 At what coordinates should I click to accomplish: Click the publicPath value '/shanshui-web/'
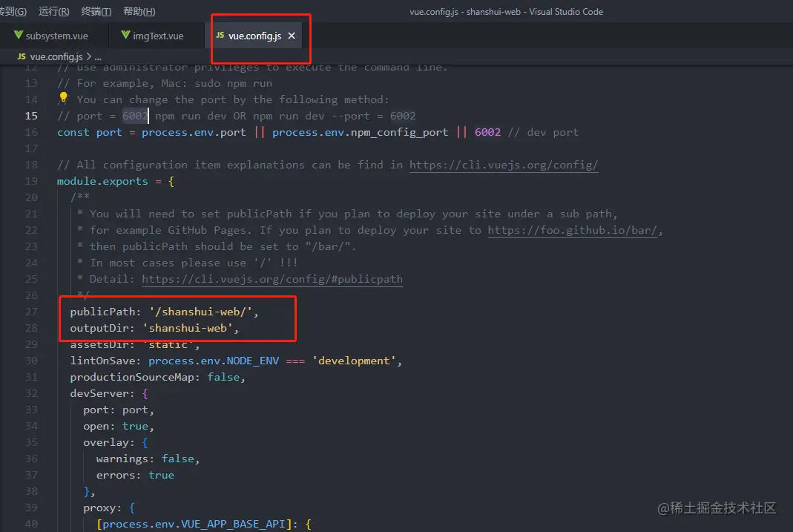coord(201,312)
